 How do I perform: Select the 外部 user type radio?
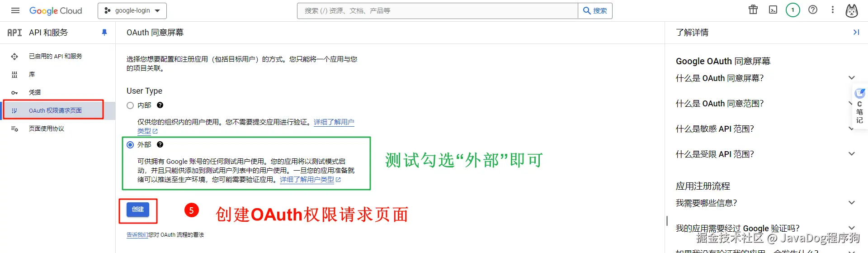click(x=130, y=145)
